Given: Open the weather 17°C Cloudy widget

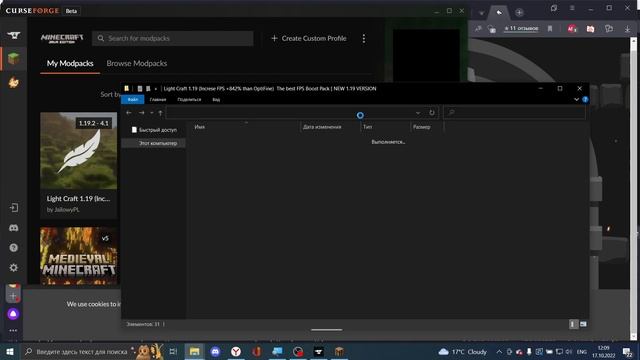Looking at the screenshot, I should [463, 351].
